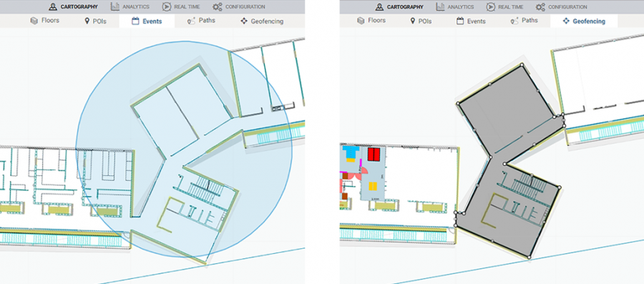Switch to Events tab in the right panel
644x284 pixels.
(471, 21)
